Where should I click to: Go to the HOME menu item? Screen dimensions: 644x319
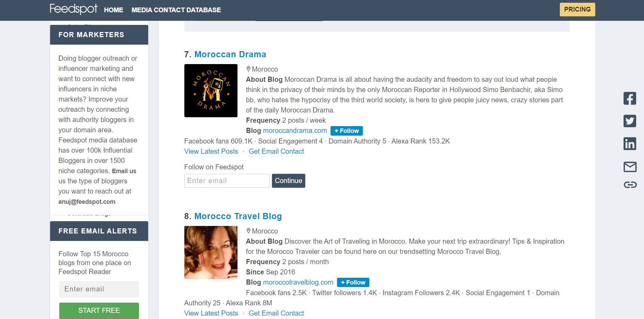(x=113, y=10)
